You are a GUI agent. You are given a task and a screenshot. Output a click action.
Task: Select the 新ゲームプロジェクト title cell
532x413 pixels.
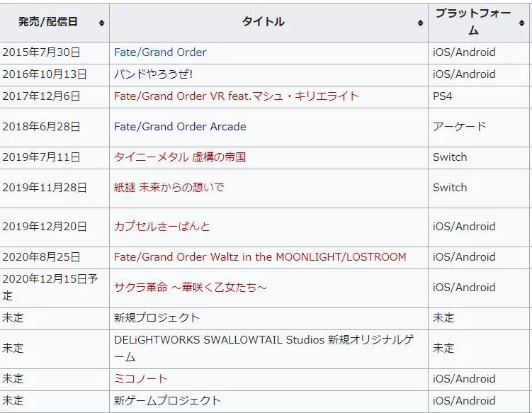268,401
